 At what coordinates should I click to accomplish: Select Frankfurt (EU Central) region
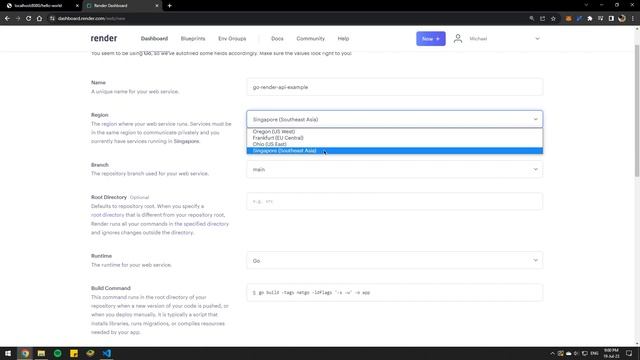click(395, 138)
